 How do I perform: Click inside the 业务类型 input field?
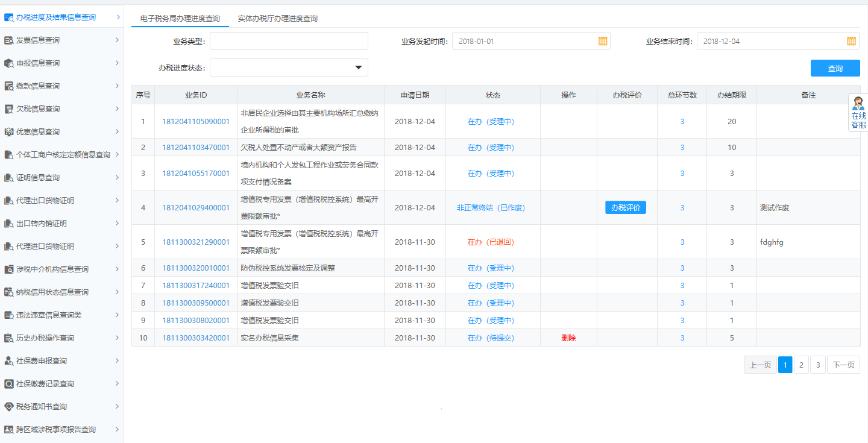[x=288, y=40]
